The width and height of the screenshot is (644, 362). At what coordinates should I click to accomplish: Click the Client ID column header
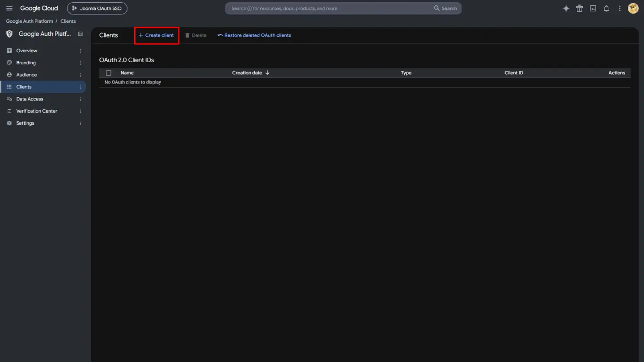514,73
